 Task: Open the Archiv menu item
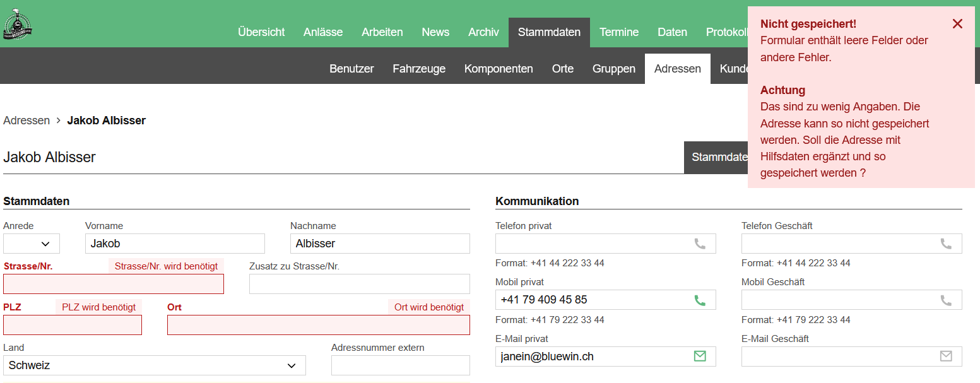click(x=483, y=32)
